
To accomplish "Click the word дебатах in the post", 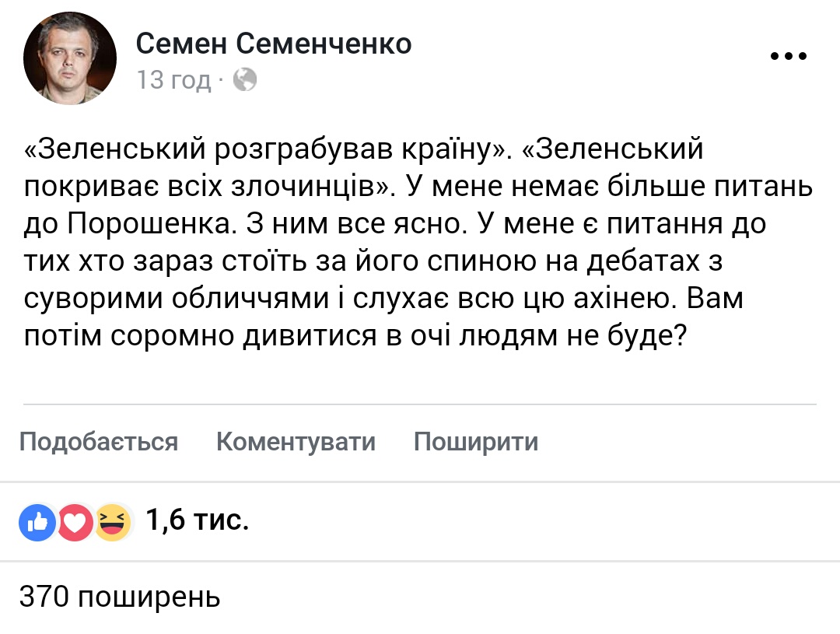I will tap(643, 261).
